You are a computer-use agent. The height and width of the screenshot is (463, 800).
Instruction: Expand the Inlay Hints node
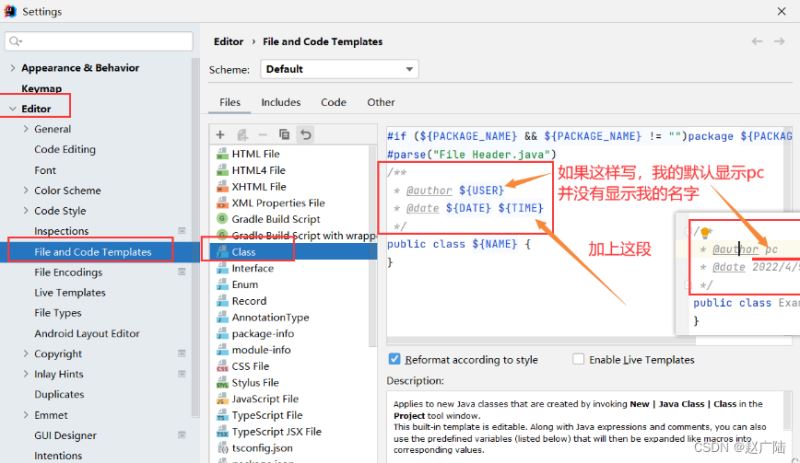(26, 374)
